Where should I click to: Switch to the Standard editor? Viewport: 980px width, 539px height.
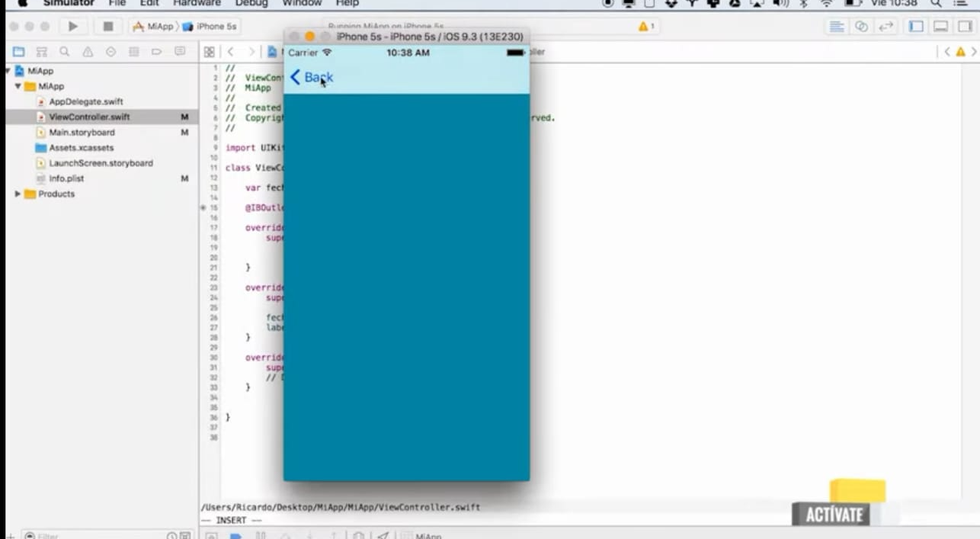837,26
